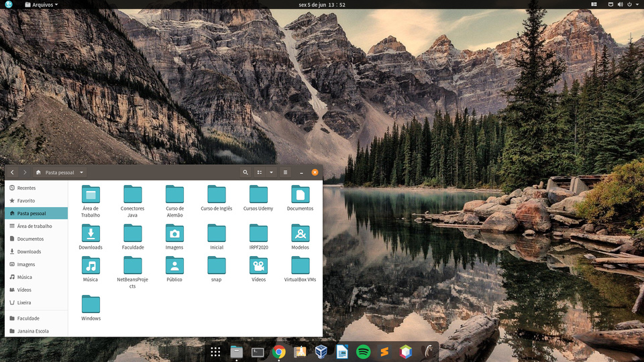Open the Pasta pessoal path dropdown
The width and height of the screenshot is (644, 362).
pos(82,172)
